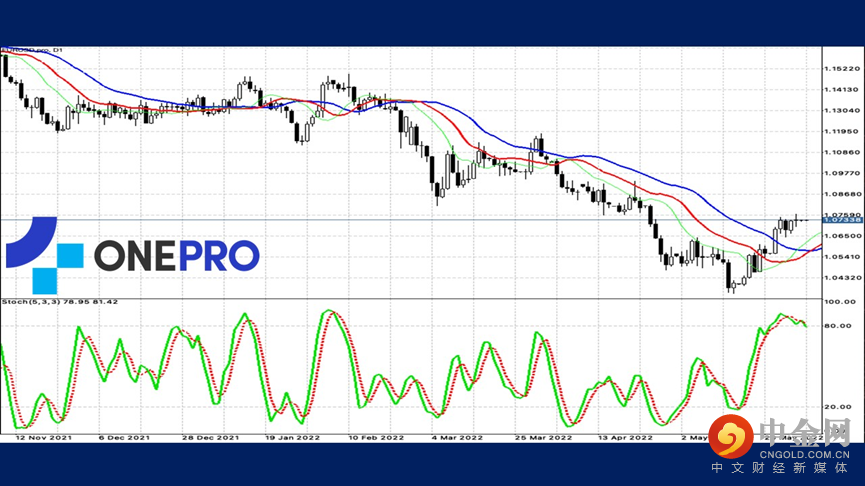Click the 1.15220 price axis label

click(842, 69)
